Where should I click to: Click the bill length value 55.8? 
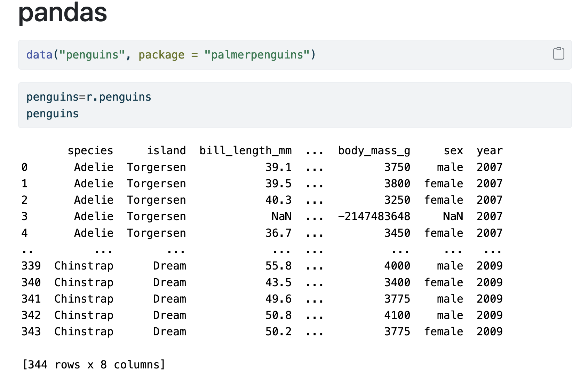pos(278,266)
